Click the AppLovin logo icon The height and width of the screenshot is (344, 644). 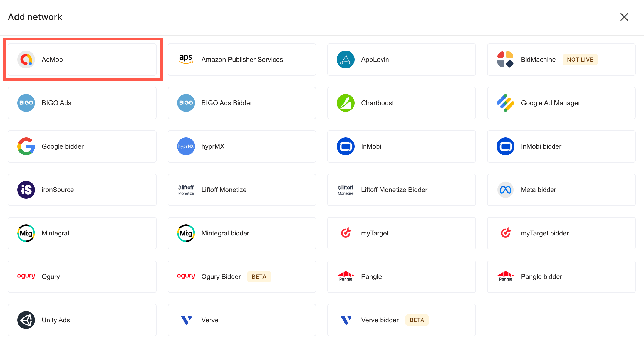tap(346, 60)
